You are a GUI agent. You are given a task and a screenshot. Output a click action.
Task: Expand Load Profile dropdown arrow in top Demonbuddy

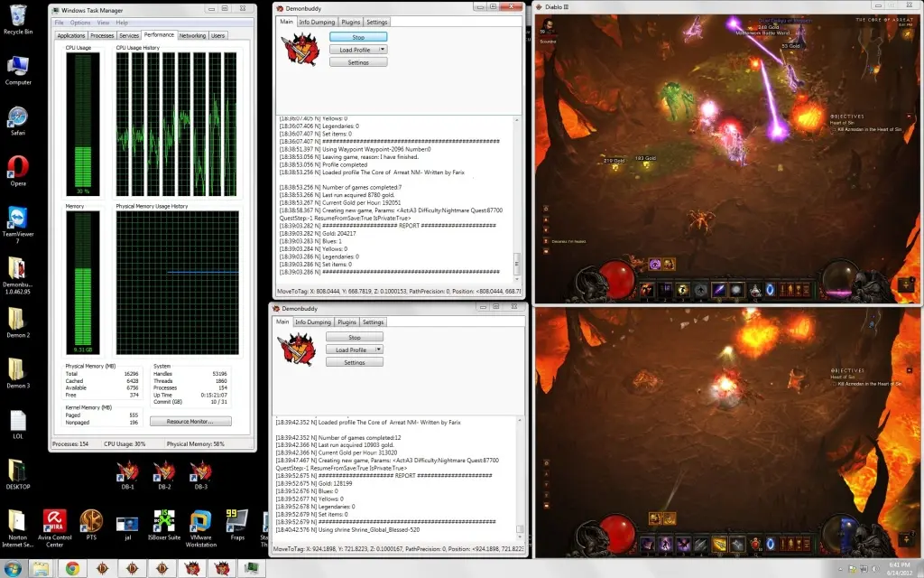point(383,50)
